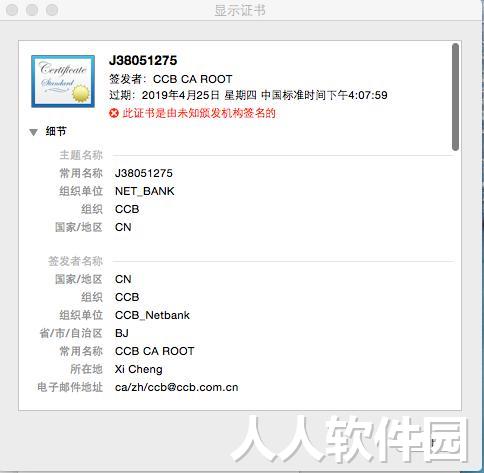Select the Xi Cheng locality value
This screenshot has height=473, width=484.
tap(139, 369)
